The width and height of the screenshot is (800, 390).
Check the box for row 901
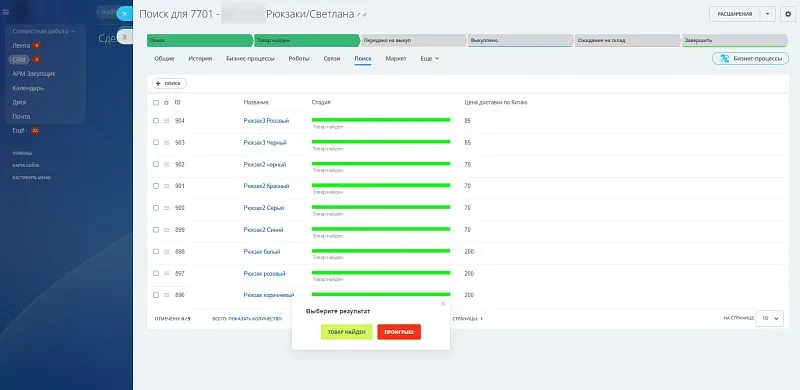(x=156, y=186)
